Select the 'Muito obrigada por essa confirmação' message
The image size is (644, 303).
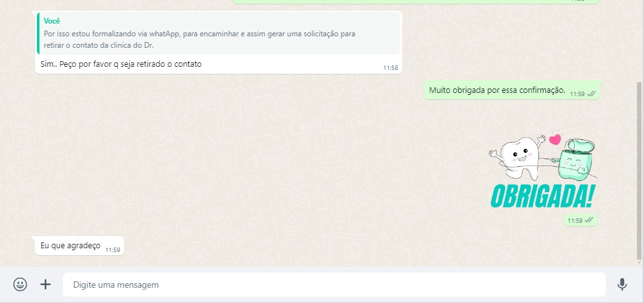click(x=512, y=90)
